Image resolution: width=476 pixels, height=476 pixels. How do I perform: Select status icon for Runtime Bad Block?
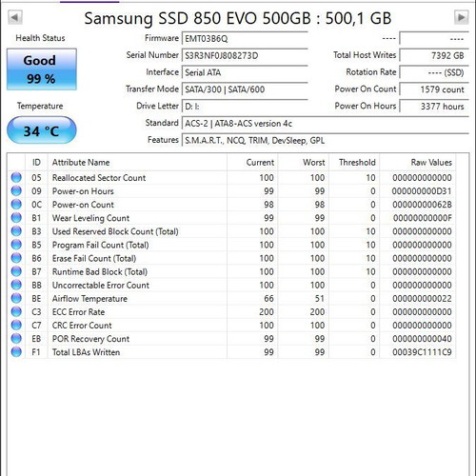click(x=16, y=271)
